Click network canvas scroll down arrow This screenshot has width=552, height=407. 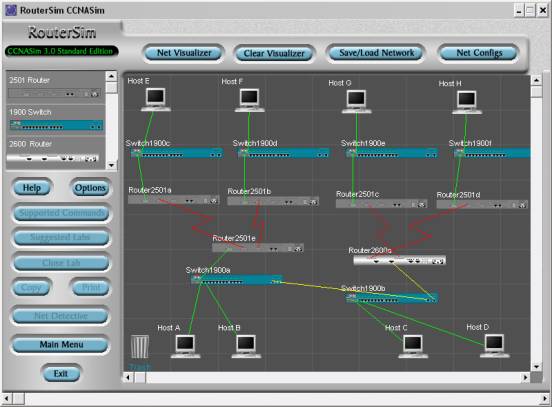[536, 367]
